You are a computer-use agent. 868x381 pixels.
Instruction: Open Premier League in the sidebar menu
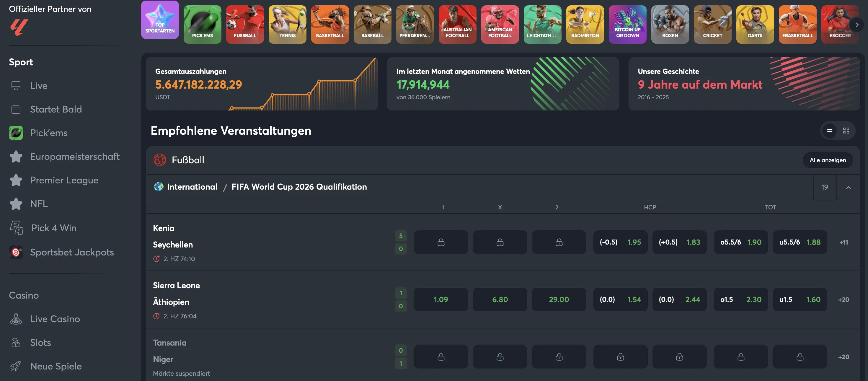64,180
